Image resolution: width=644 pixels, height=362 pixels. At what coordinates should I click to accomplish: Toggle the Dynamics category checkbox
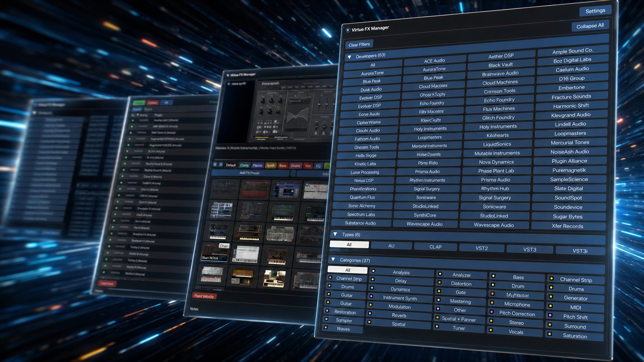pos(372,288)
